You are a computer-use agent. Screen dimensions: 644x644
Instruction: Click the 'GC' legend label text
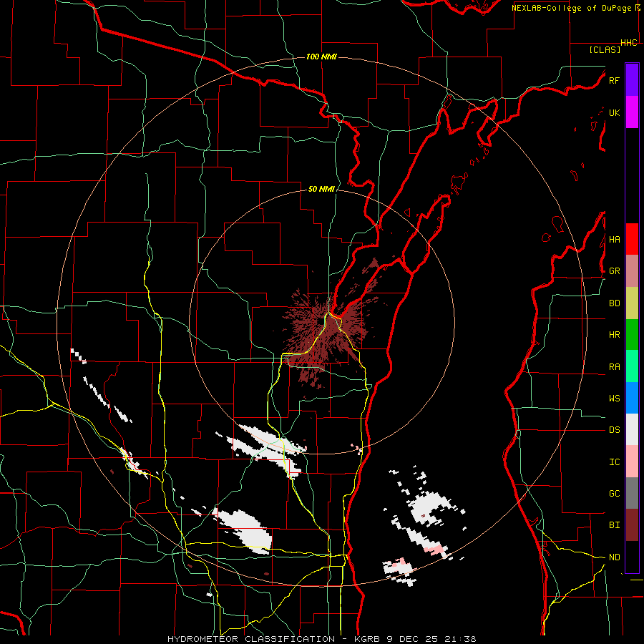[614, 494]
